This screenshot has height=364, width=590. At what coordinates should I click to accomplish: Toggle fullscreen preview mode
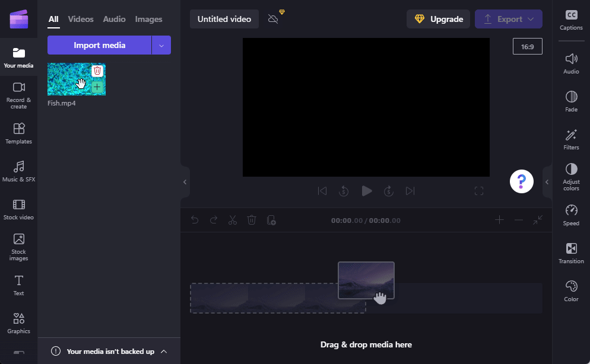point(478,191)
